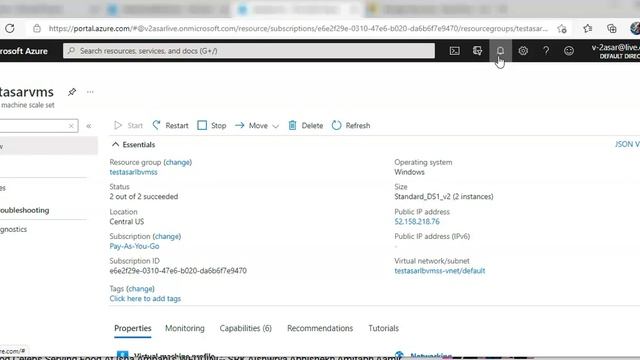The width and height of the screenshot is (640, 360).
Task: Open more options ellipsis beside title
Action: [x=90, y=92]
